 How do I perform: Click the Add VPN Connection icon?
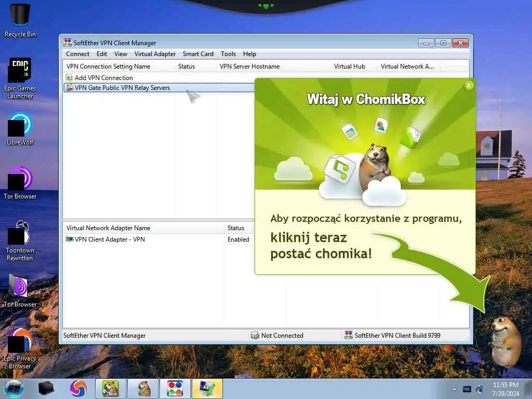69,77
